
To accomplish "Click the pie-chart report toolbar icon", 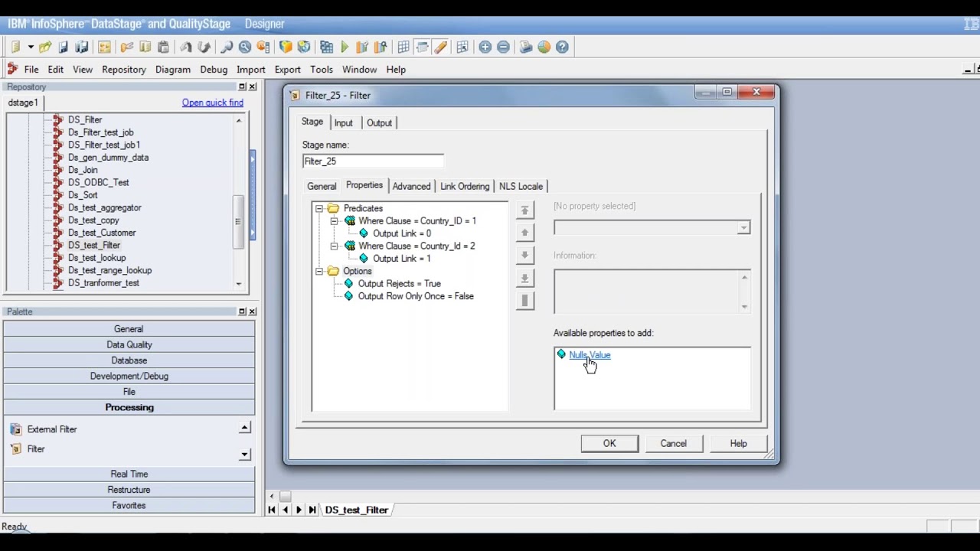I will point(544,47).
